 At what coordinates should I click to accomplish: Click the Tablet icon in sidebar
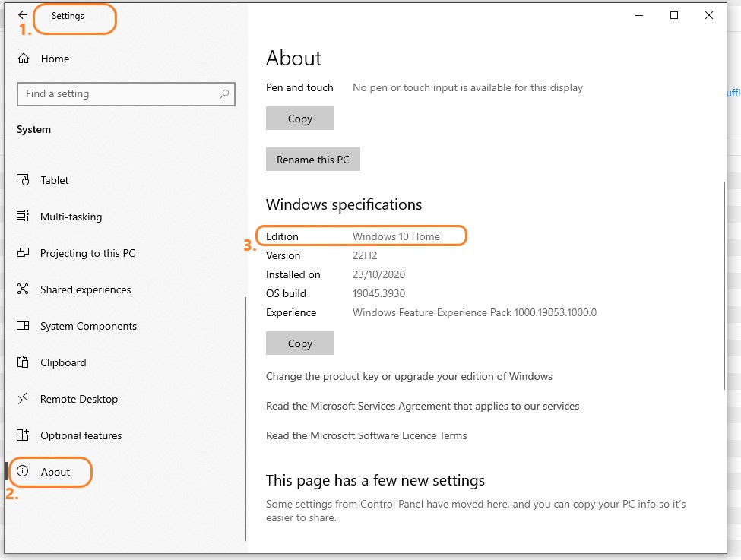tap(23, 180)
